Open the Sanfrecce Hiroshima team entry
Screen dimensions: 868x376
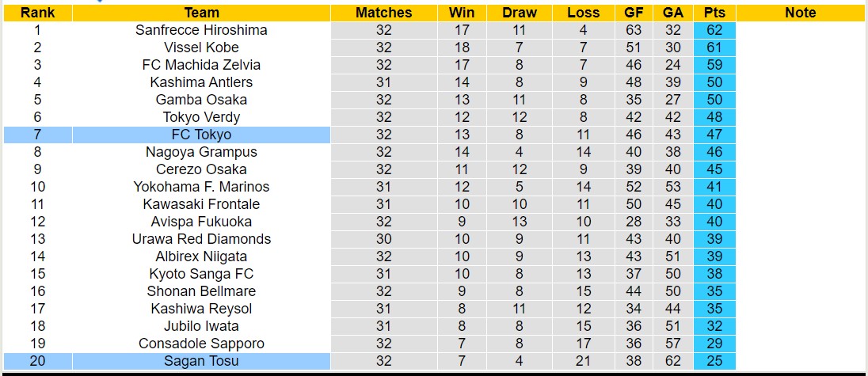[x=201, y=30]
